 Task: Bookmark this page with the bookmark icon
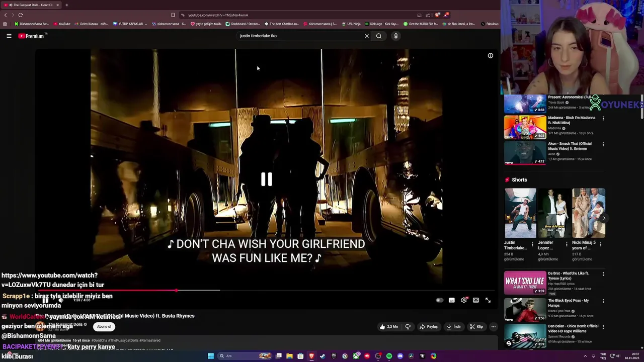173,15
